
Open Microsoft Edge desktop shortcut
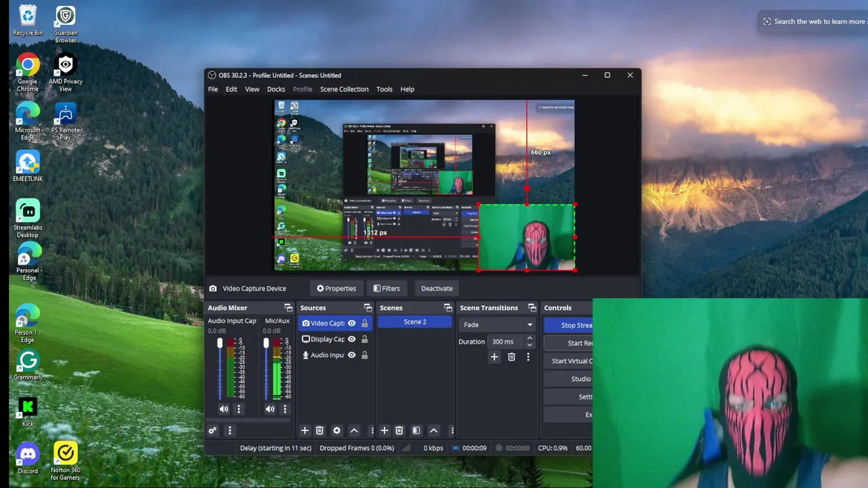tap(28, 122)
